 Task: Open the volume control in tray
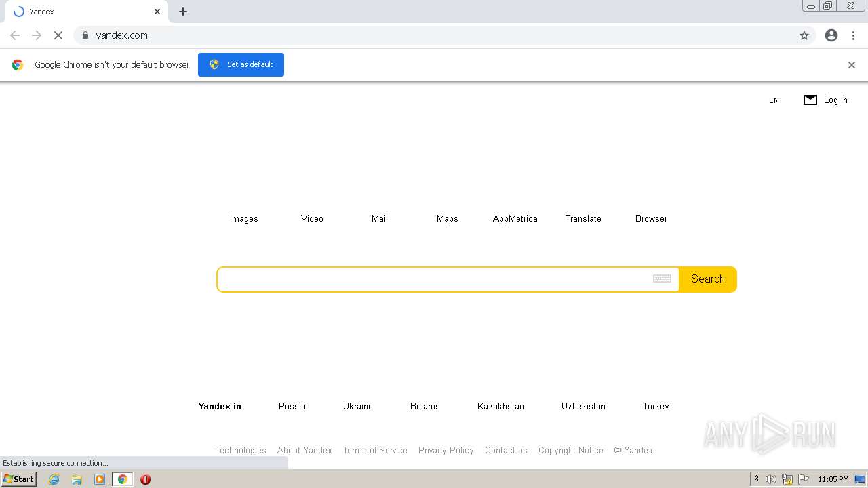click(x=771, y=479)
